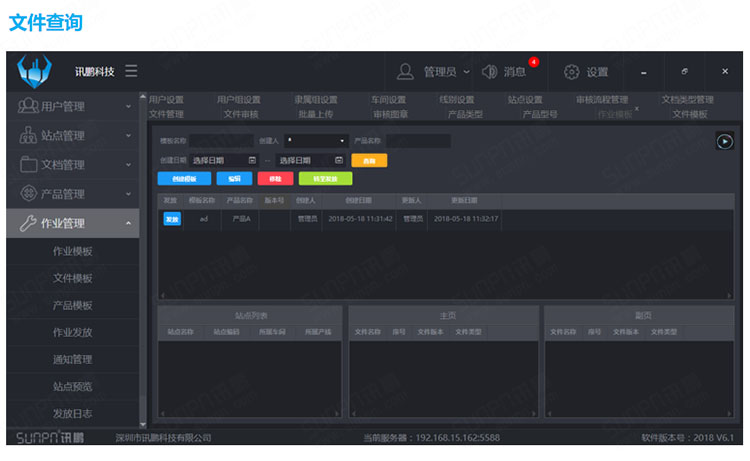Expand the 用户管理 sidebar section
750x461 pixels.
(x=128, y=106)
